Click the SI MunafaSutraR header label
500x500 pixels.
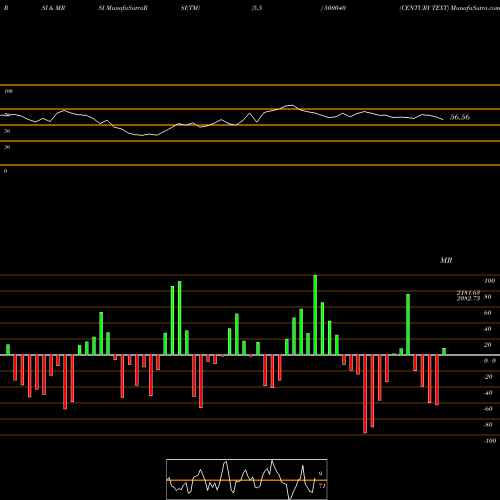[123, 8]
